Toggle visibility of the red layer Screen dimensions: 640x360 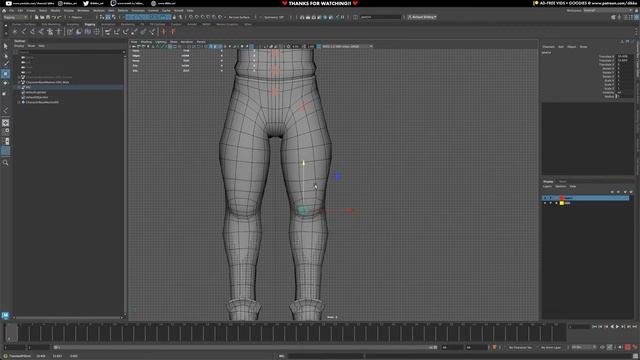coord(545,198)
